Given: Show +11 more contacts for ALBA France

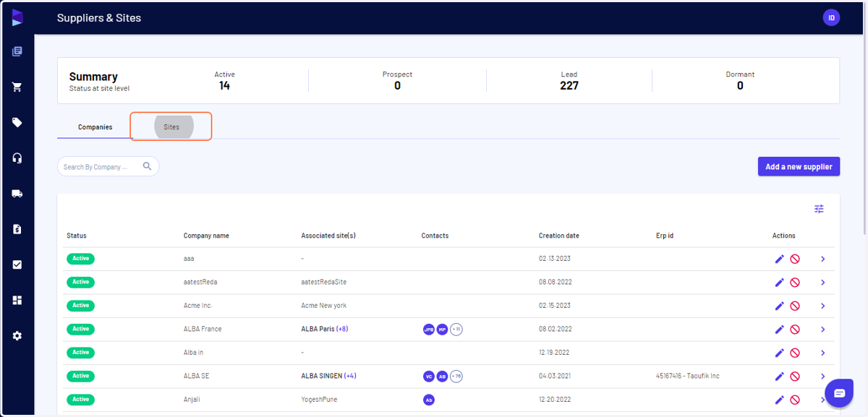Looking at the screenshot, I should tap(456, 330).
